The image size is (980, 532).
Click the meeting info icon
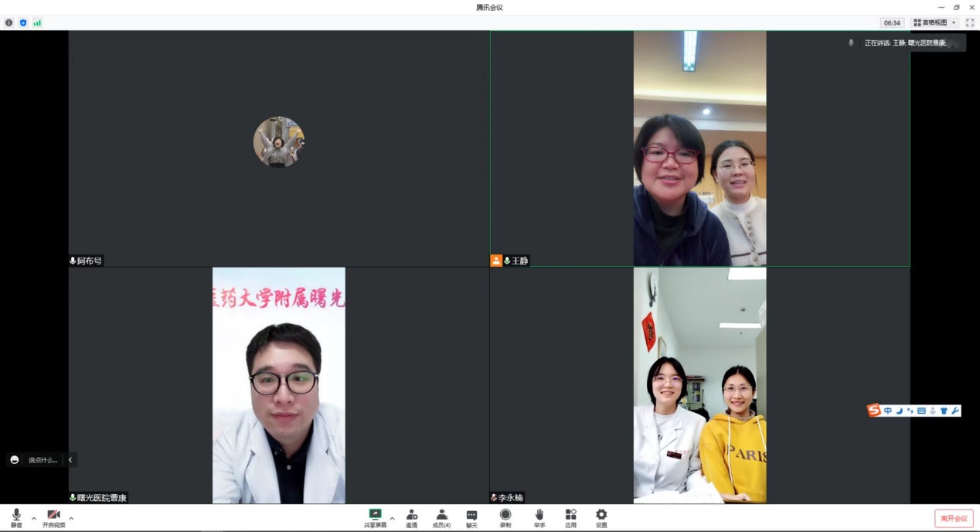click(9, 22)
